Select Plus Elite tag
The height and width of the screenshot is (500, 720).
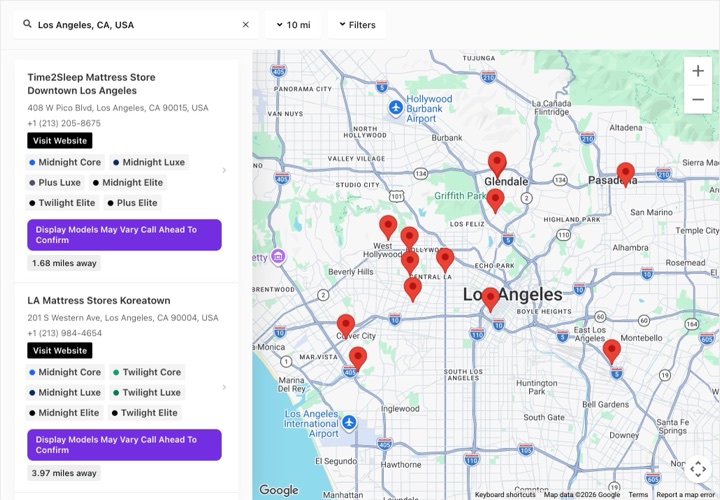[x=132, y=202]
